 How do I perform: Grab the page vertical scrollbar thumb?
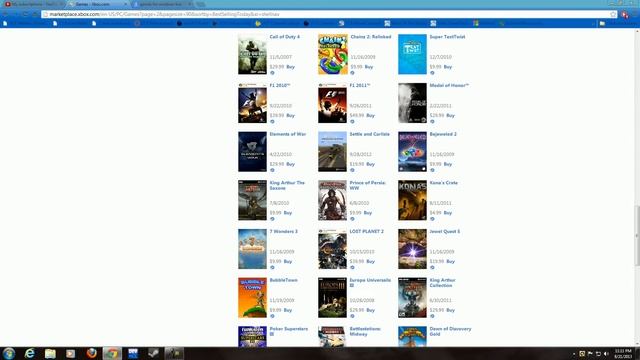point(637,236)
